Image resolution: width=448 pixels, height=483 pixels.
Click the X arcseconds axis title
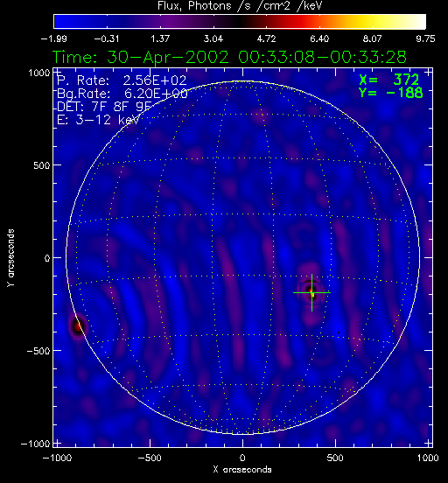click(242, 470)
